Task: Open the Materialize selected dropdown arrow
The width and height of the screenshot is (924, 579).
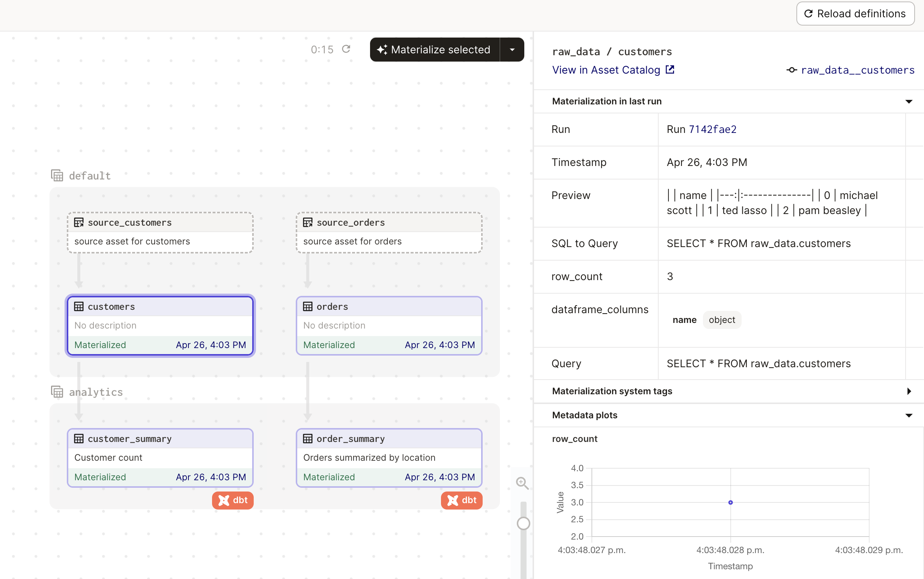Action: [513, 50]
